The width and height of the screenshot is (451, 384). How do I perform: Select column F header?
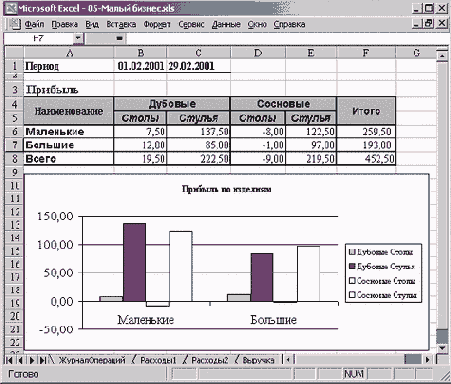click(366, 53)
